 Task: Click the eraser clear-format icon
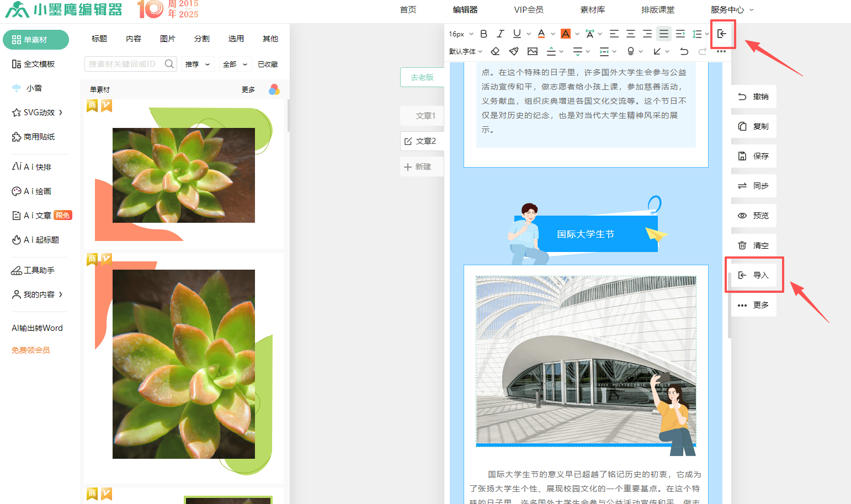pyautogui.click(x=495, y=51)
